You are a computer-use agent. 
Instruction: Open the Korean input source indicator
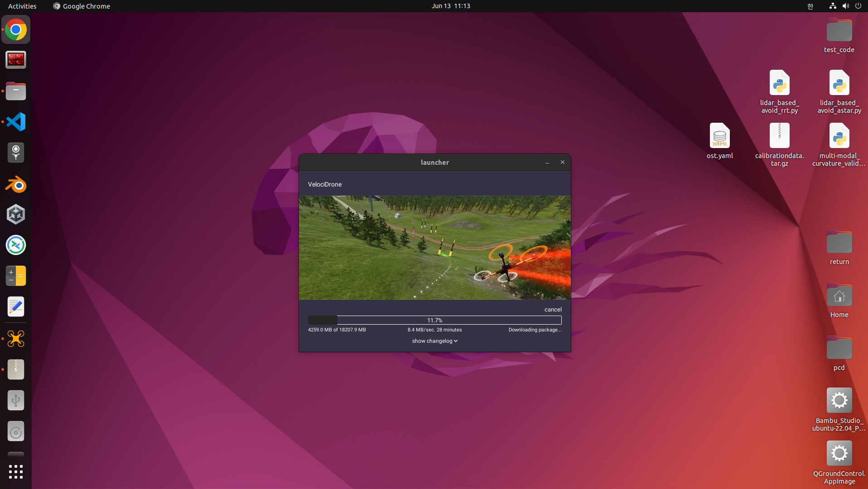[x=810, y=6]
